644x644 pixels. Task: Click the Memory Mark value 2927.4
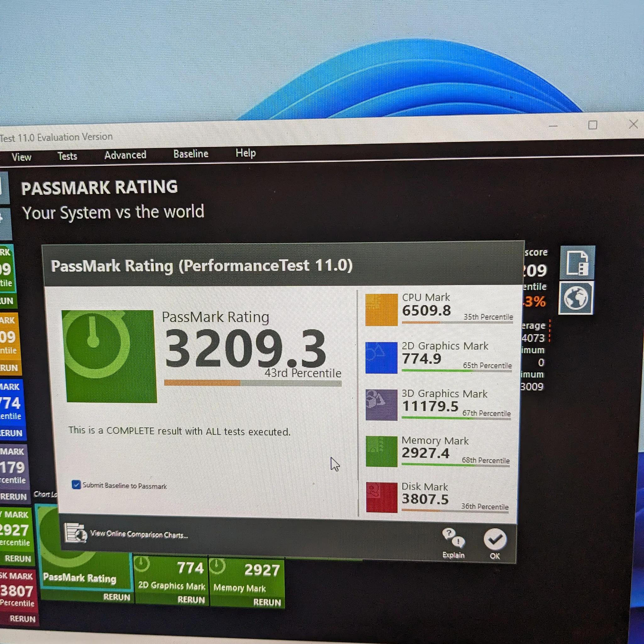(425, 453)
